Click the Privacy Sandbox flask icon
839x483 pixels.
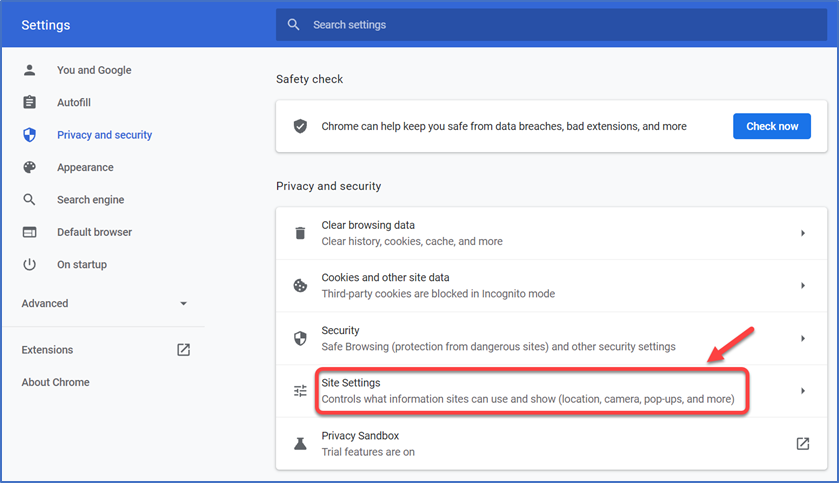click(300, 443)
